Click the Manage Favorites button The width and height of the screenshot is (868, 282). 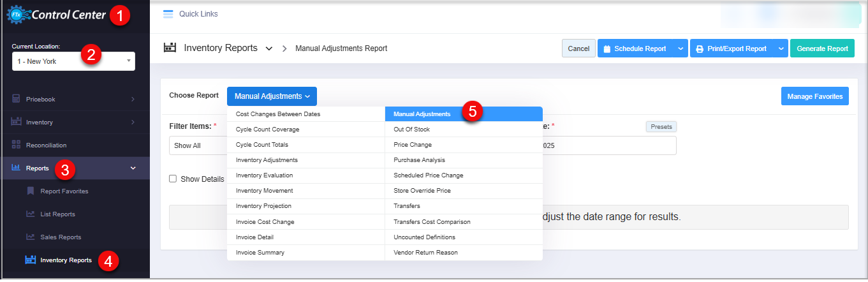(x=814, y=96)
